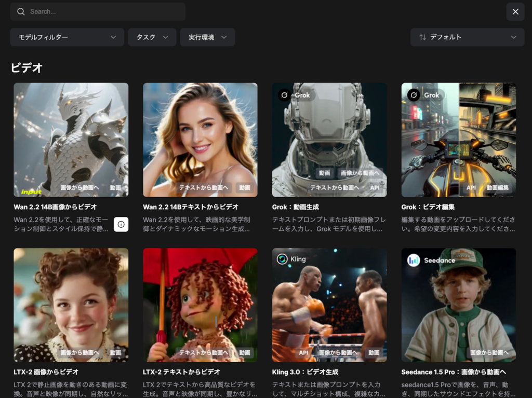Viewport: 532px width, 398px height.
Task: Open the Kling 3.0：ビデオ生成 title link
Action: point(305,372)
